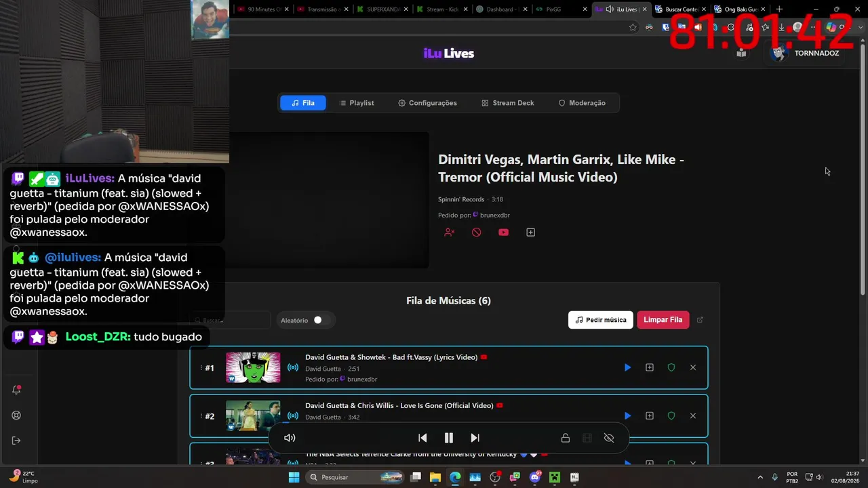Click the shield icon for Bad ft.Vassy
The width and height of the screenshot is (868, 488).
[x=671, y=367]
